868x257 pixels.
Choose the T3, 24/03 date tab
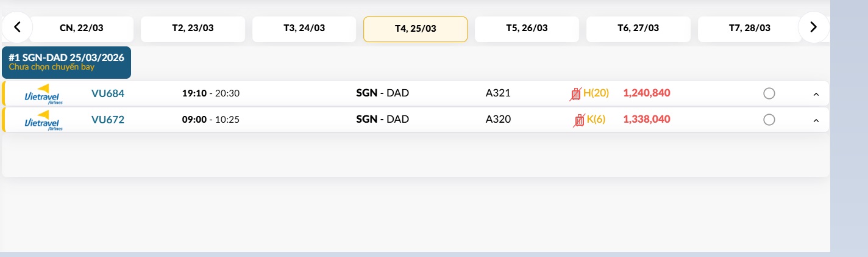coord(304,29)
